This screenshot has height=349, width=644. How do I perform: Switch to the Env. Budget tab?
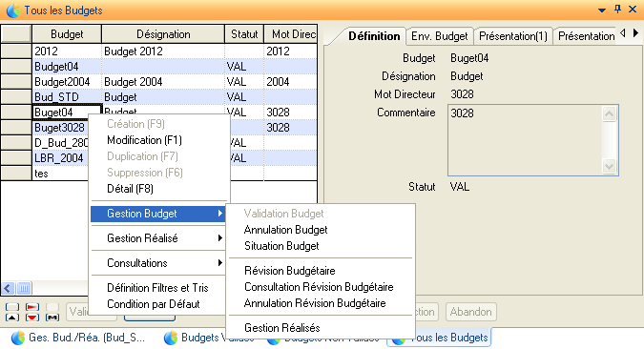click(x=440, y=36)
